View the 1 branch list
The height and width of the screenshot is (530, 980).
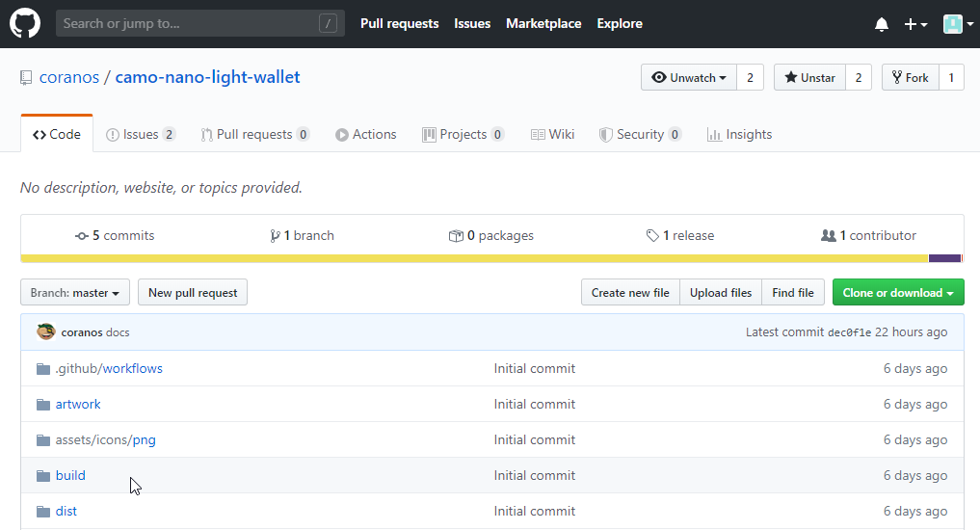pyautogui.click(x=302, y=236)
